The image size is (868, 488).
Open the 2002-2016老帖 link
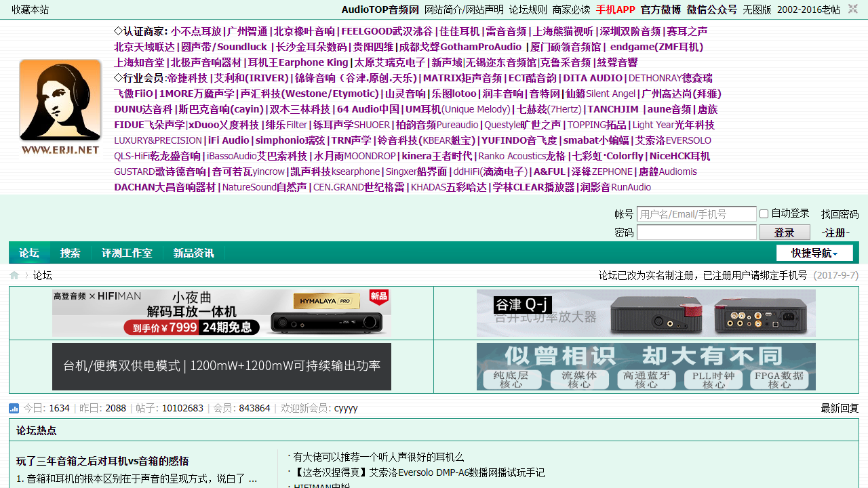808,9
